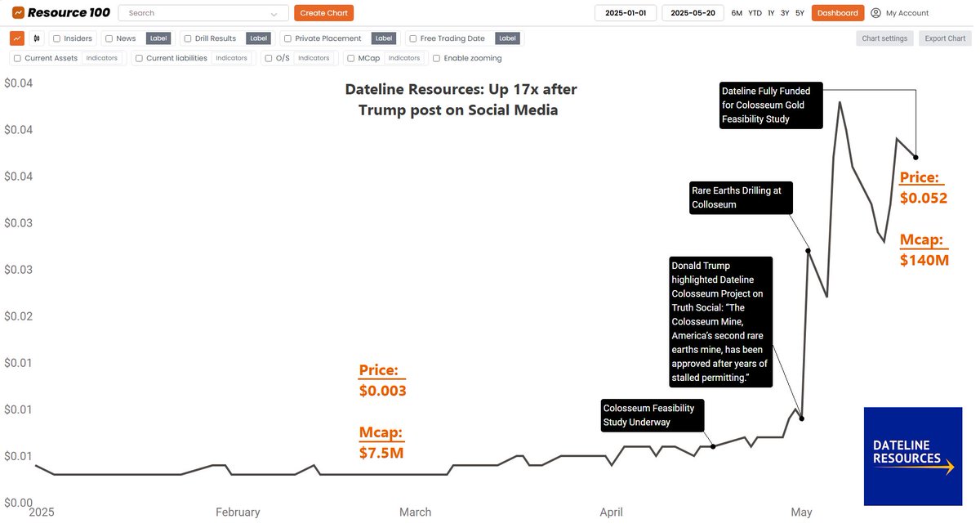Edit the 2025-01-01 start date field
Viewport: 980px width, 528px height.
click(x=626, y=13)
